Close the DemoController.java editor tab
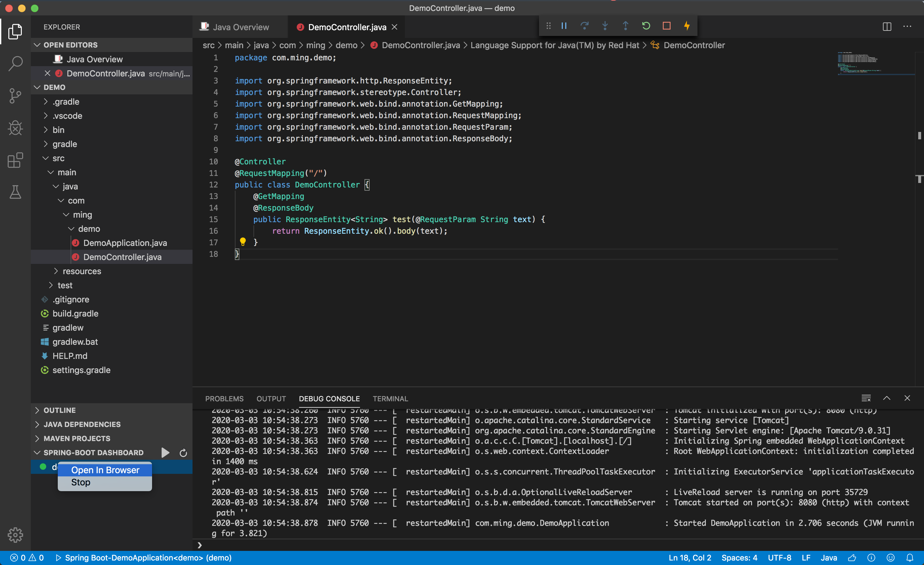 (395, 27)
